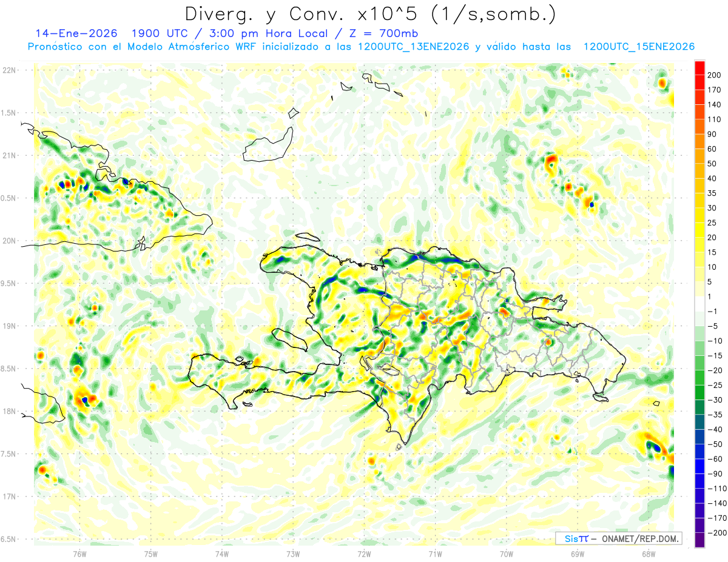Click the '69W' longitude label
728x562 pixels.
click(x=578, y=554)
